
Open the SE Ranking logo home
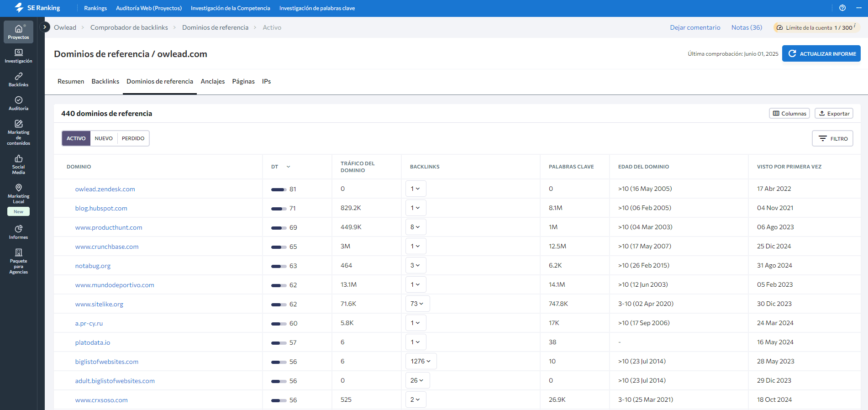point(37,8)
